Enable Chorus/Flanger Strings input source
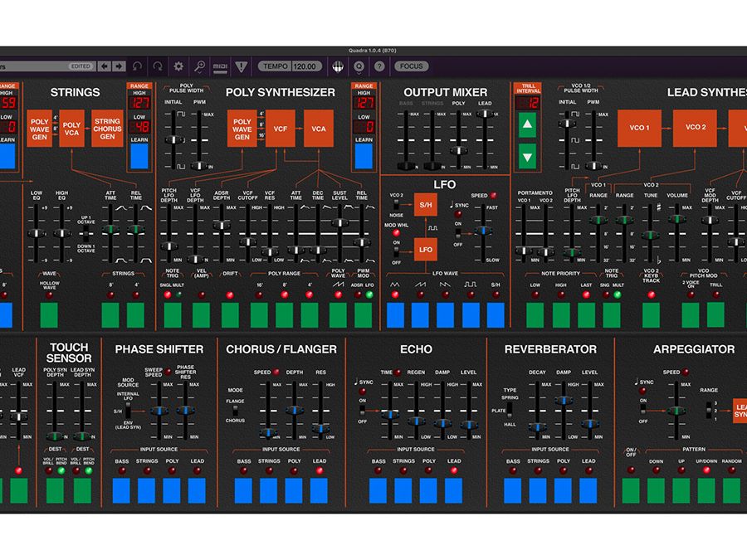This screenshot has height=560, width=747. tap(269, 491)
